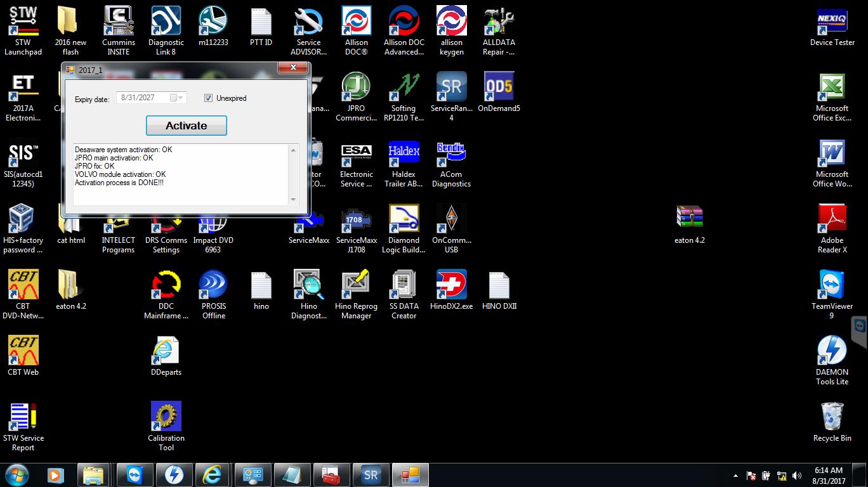Open PROSIS Offline shortcut
868x487 pixels.
213,294
